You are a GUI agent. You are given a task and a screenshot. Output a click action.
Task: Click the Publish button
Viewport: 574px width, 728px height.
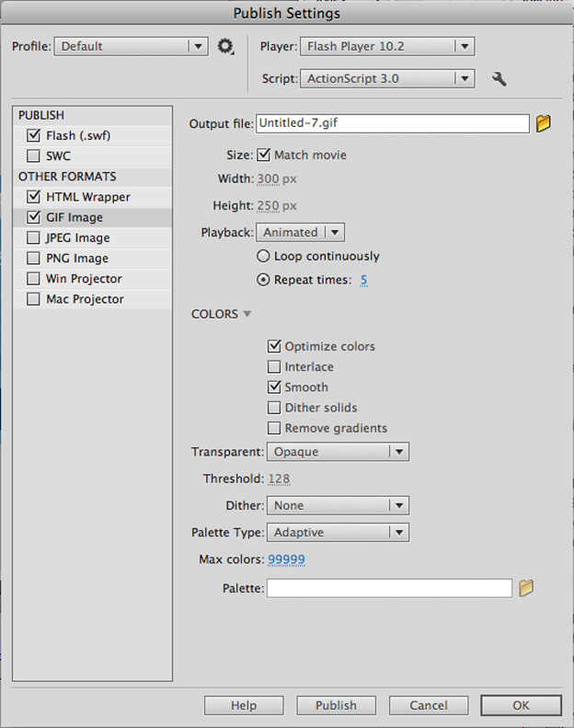pyautogui.click(x=336, y=705)
